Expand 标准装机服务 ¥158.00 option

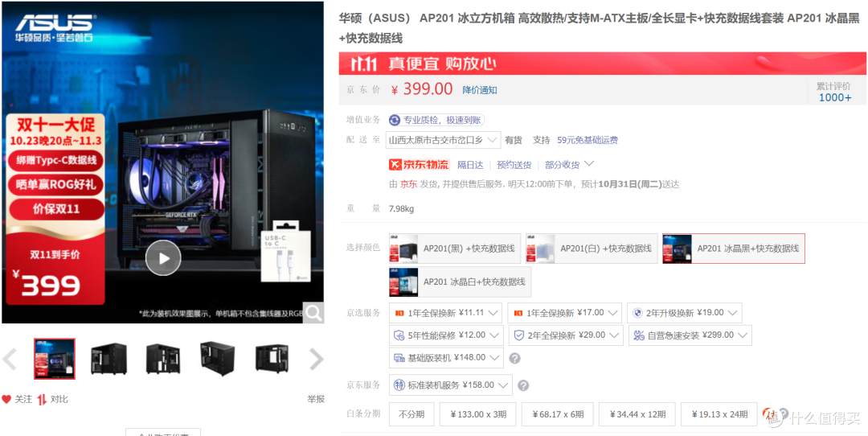tap(451, 385)
